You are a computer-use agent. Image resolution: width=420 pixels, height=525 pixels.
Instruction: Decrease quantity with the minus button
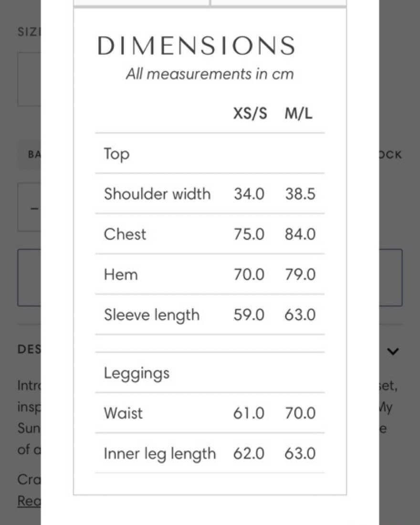[x=34, y=209]
